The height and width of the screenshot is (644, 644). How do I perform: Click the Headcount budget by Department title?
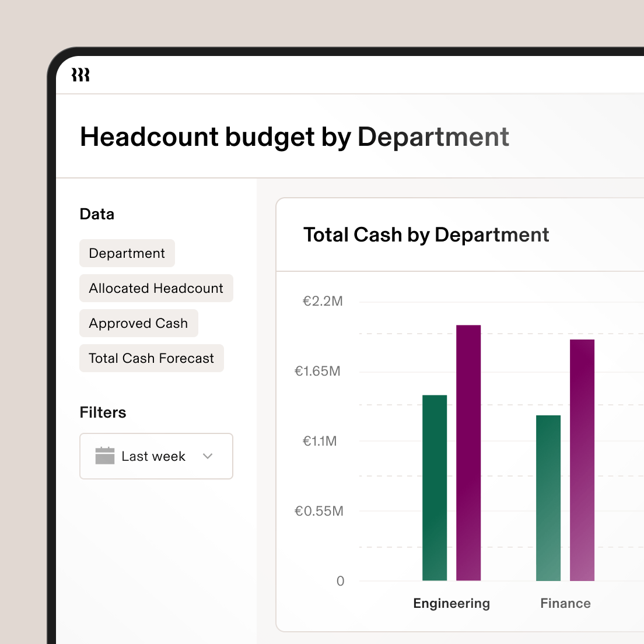[x=294, y=137]
